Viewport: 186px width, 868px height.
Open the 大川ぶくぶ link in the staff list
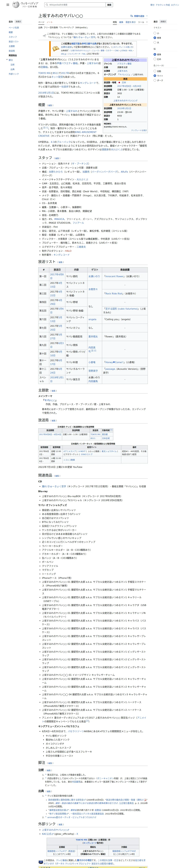pos(82,180)
